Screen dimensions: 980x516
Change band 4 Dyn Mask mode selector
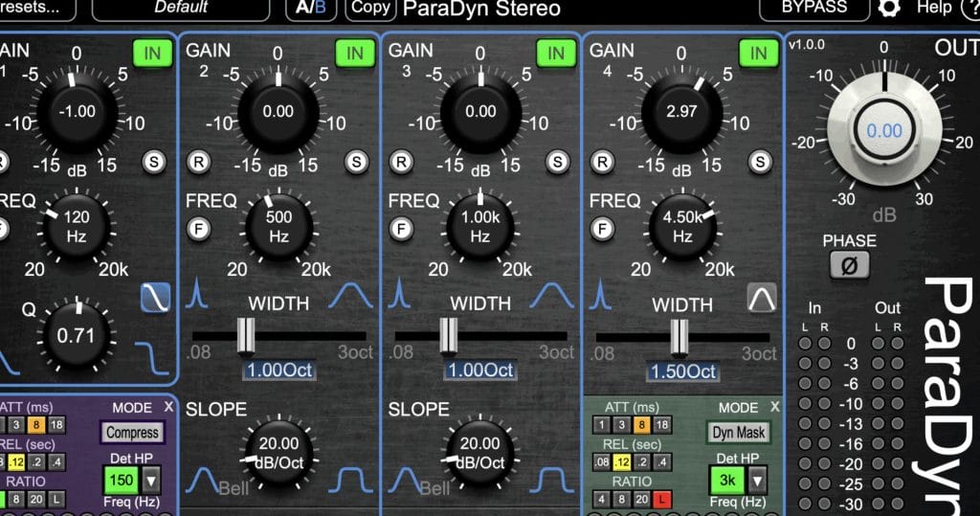point(739,432)
